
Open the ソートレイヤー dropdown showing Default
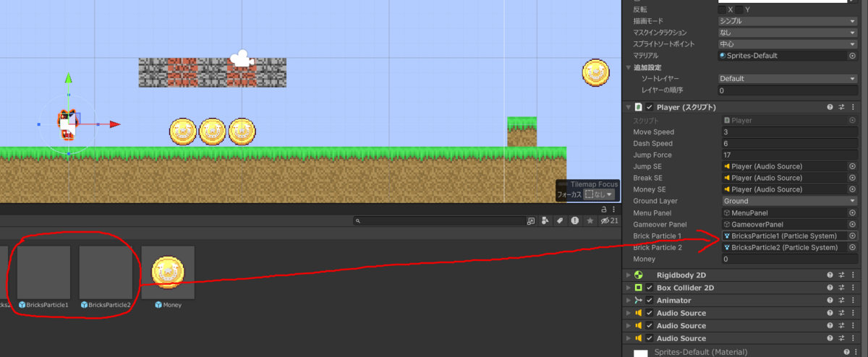[x=787, y=79]
